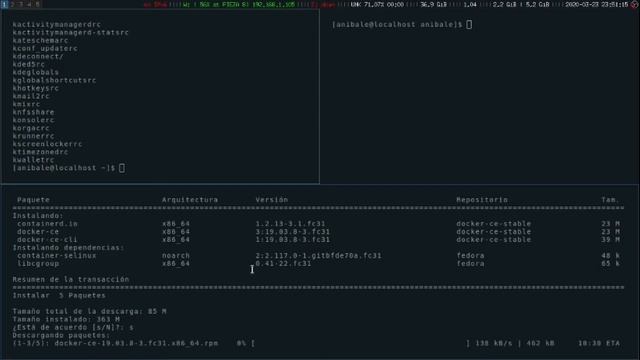Click version 2:2.117.0-1.gitbfde70a.fc31
This screenshot has height=360, width=640.
(x=318, y=256)
